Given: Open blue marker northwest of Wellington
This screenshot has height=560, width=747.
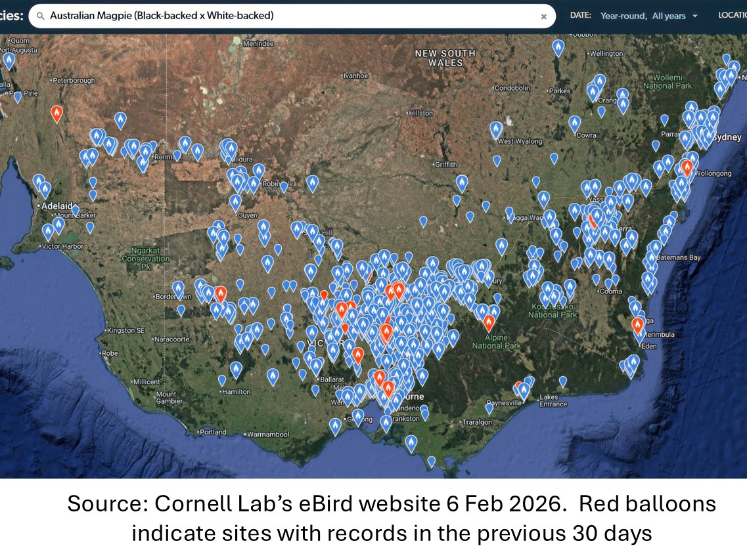Looking at the screenshot, I should [x=558, y=47].
